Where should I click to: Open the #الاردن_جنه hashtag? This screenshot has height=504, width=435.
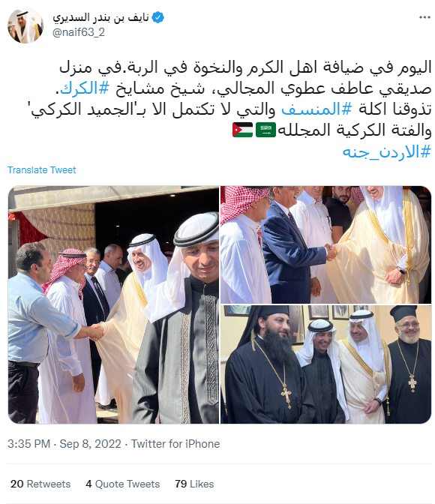(386, 151)
